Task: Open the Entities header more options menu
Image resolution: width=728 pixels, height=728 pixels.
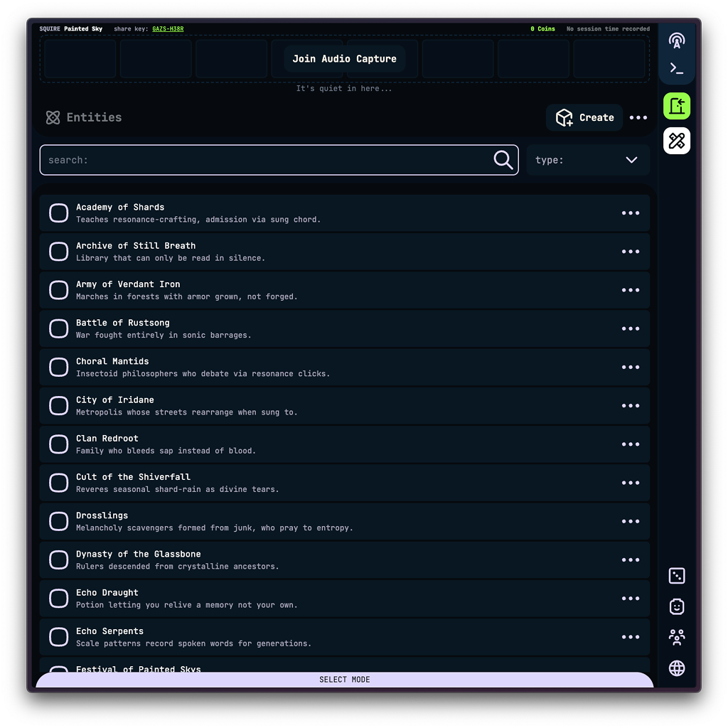Action: click(x=638, y=118)
